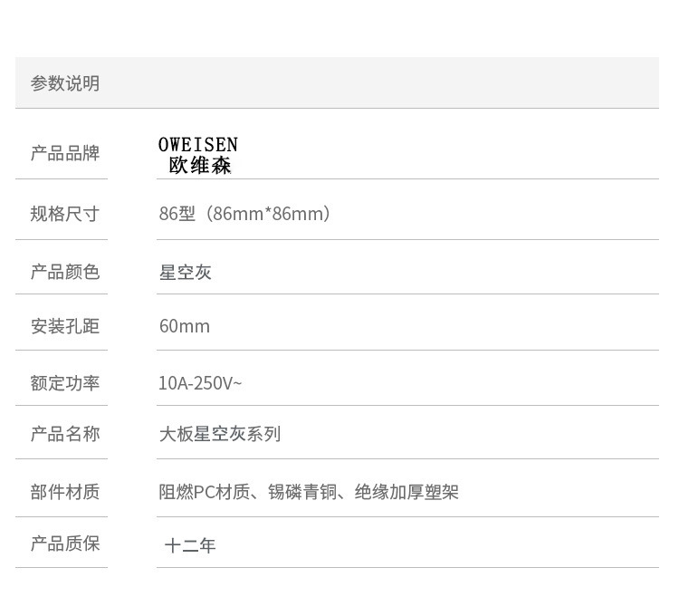Select the 产品质保 label

point(65,544)
